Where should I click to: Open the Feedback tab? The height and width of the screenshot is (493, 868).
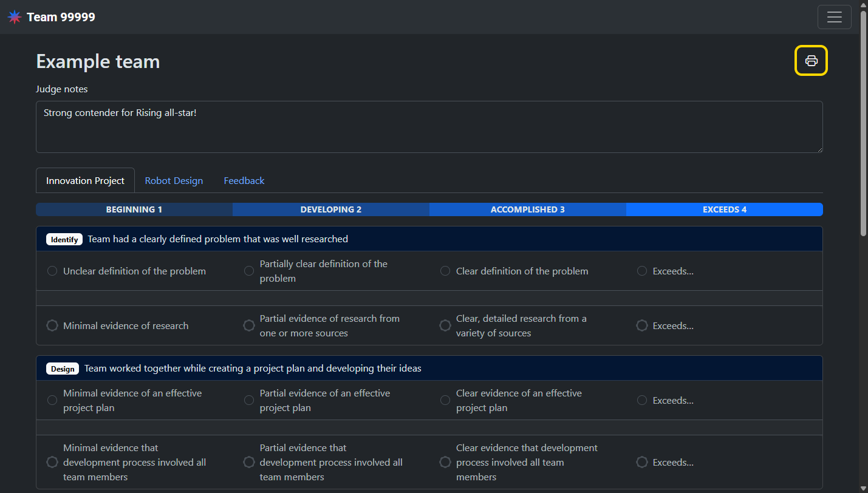click(244, 180)
